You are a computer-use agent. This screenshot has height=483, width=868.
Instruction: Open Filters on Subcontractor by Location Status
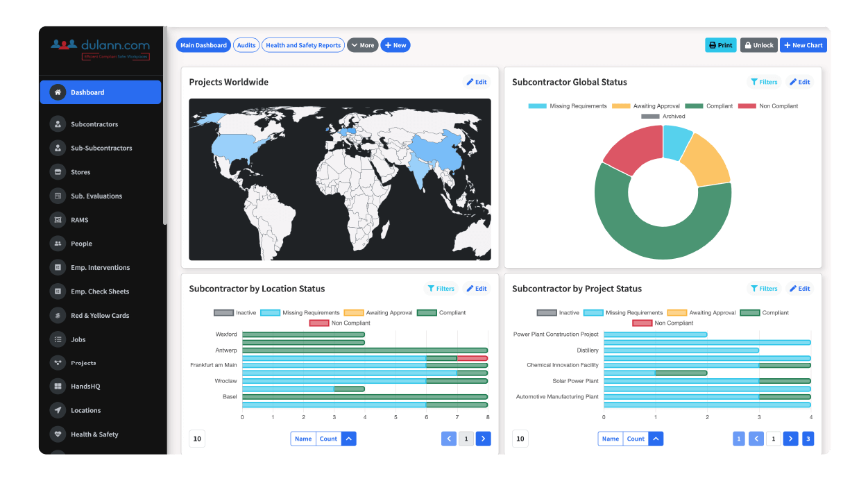tap(441, 289)
